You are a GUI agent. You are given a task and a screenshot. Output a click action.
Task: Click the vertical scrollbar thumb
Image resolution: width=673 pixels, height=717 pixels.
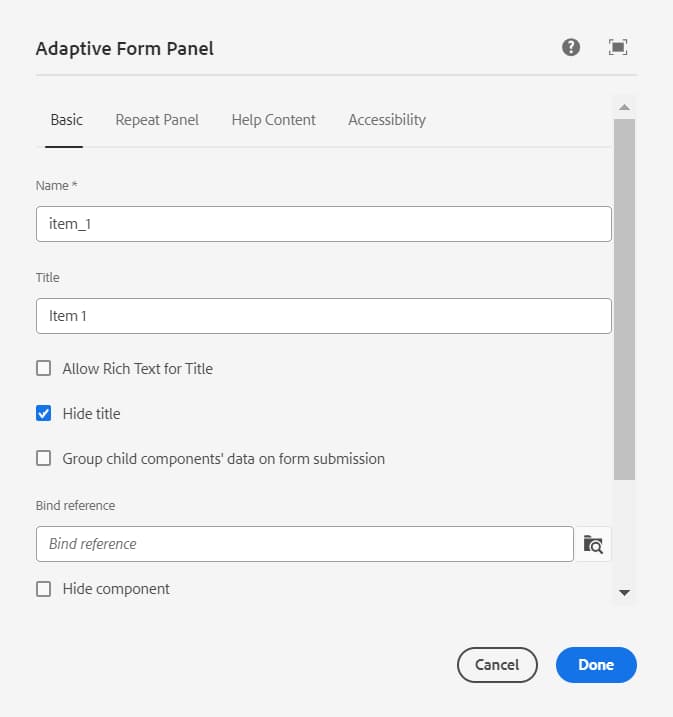(624, 298)
